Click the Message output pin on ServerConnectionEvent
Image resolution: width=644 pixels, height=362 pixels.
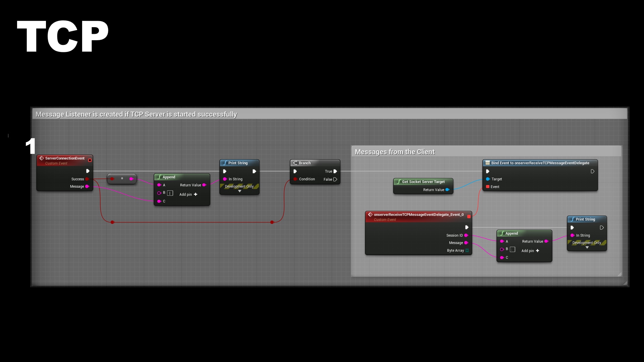(88, 186)
